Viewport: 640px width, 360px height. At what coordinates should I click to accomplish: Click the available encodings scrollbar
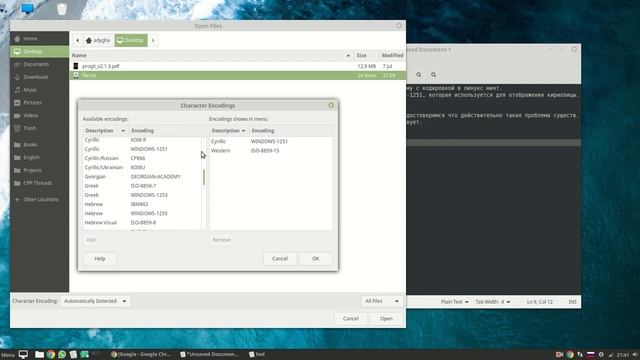coord(204,177)
